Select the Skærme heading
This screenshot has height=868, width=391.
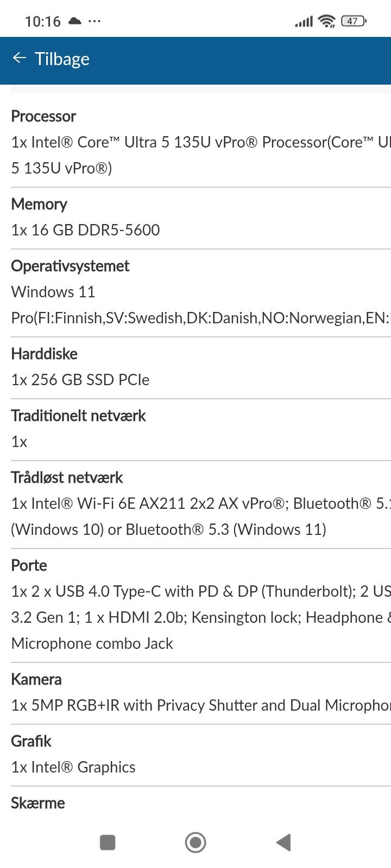[x=38, y=803]
